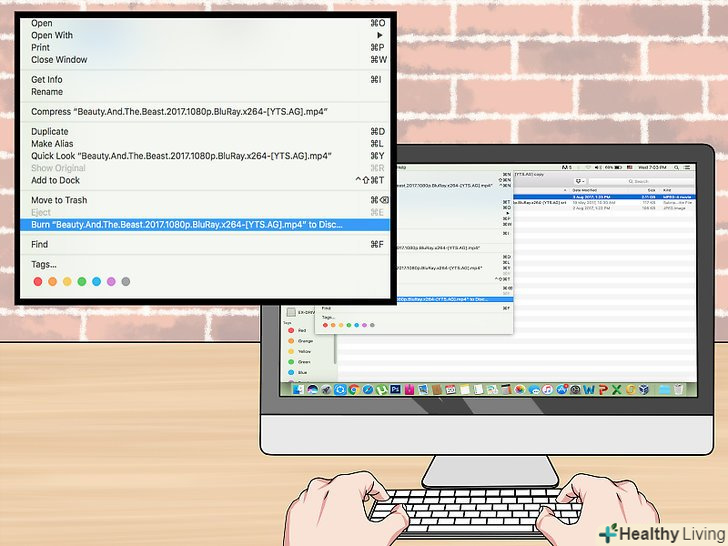Apply blue tag dot in enlarged menu
This screenshot has height=546, width=728.
97,281
